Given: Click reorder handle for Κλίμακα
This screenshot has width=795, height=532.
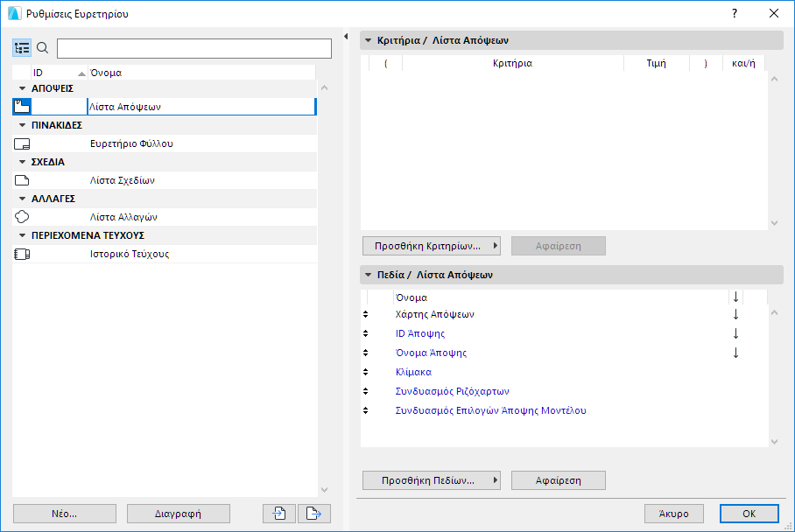Looking at the screenshot, I should pos(366,373).
